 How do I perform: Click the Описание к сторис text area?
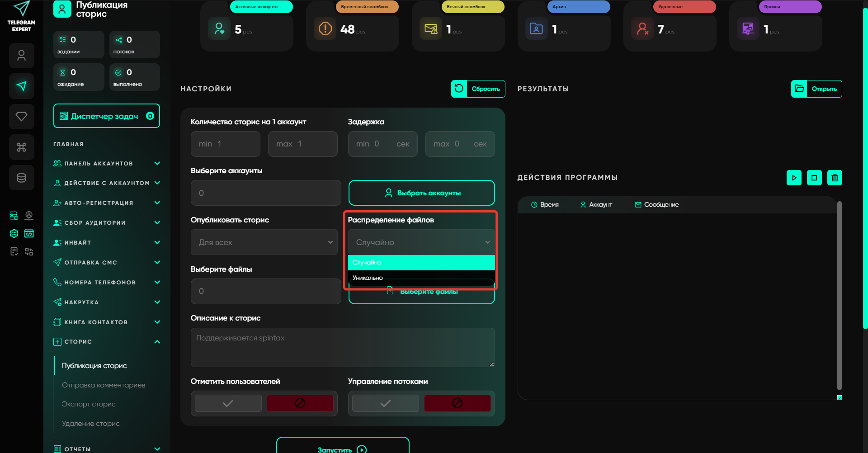342,347
